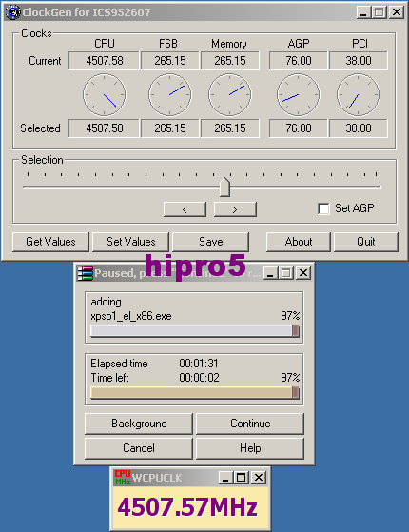Screen dimensions: 409x532
Task: Click the AGP clock dial gauge
Action: (x=299, y=95)
